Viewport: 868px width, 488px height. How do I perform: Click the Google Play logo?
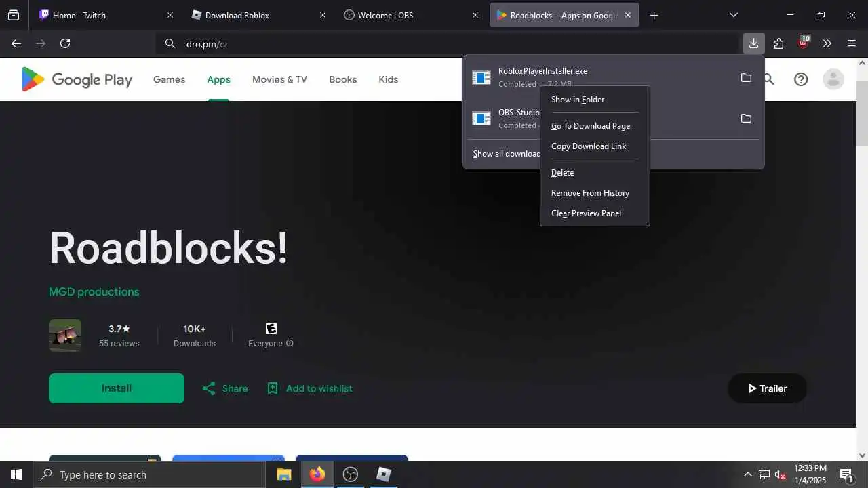[x=77, y=79]
